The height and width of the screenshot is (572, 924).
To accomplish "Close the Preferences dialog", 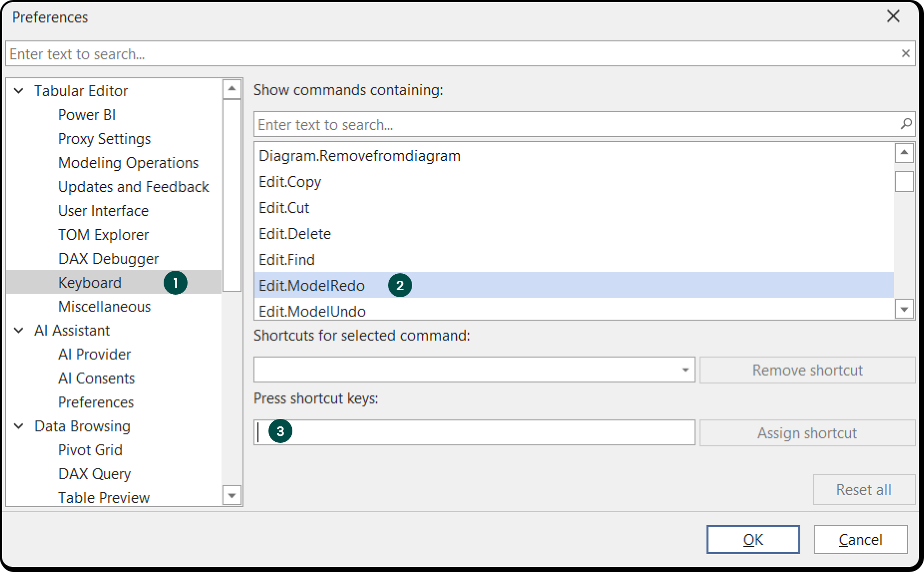I will pyautogui.click(x=893, y=16).
